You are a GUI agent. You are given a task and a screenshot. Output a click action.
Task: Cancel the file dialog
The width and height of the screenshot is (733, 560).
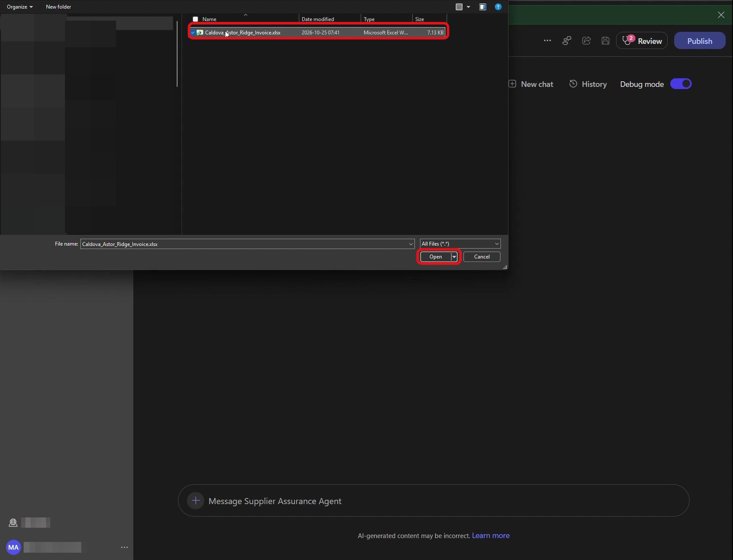coord(482,257)
